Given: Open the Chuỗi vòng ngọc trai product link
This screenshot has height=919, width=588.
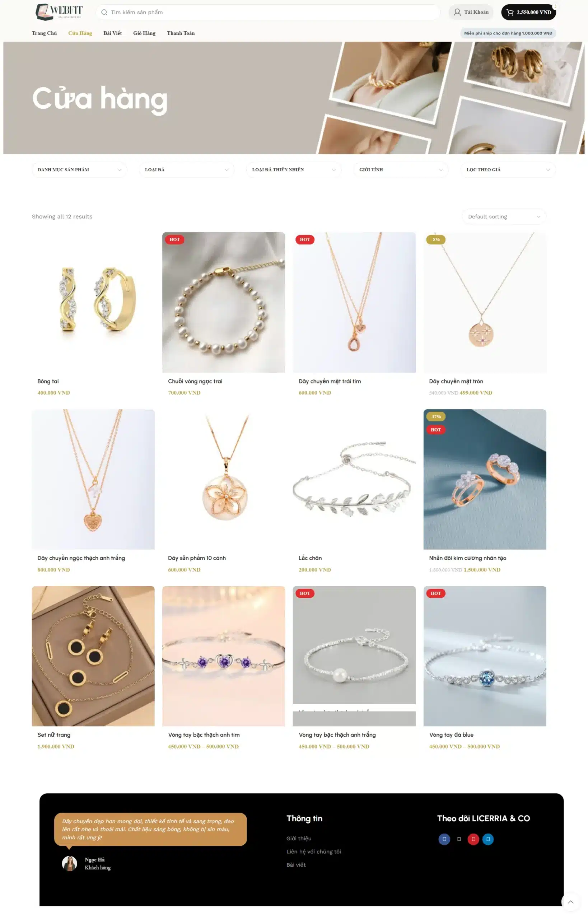Looking at the screenshot, I should pos(195,381).
